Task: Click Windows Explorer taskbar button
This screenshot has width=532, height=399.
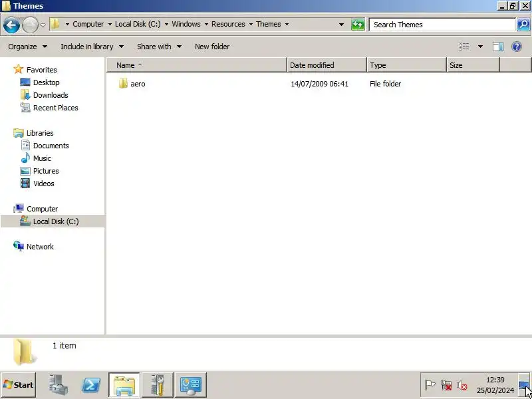Action: [124, 385]
